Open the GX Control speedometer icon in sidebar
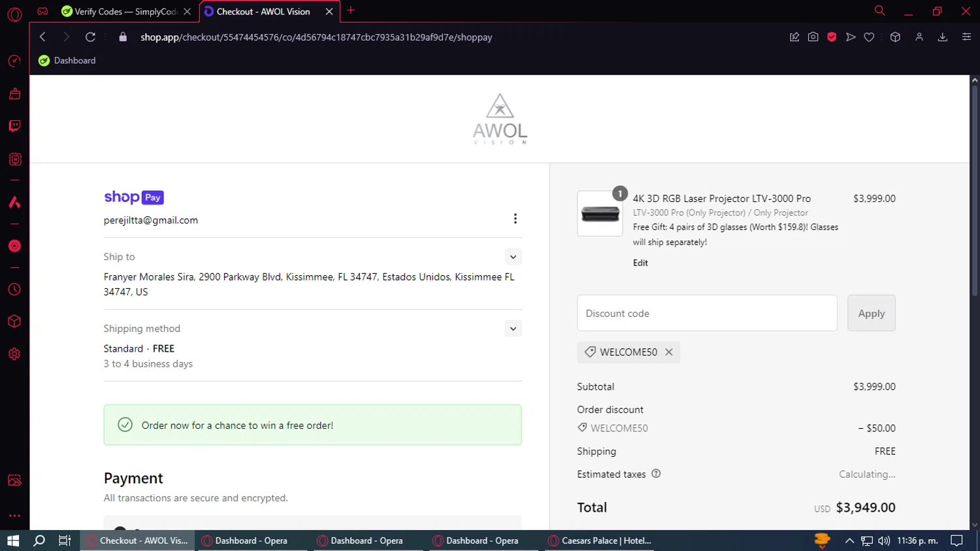This screenshot has height=551, width=980. (14, 61)
